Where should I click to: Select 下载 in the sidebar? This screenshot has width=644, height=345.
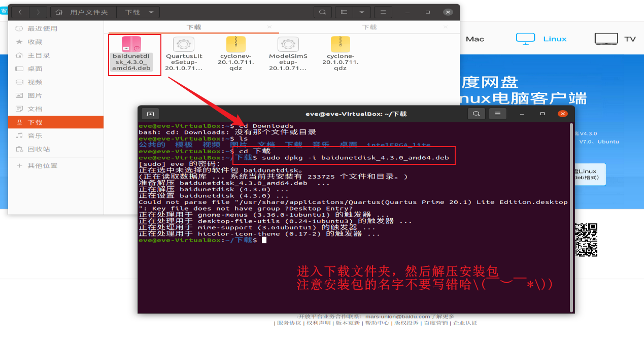point(56,122)
